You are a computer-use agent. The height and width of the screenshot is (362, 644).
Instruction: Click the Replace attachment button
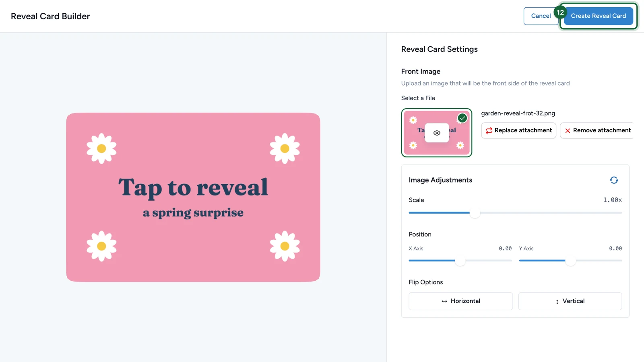tap(518, 130)
